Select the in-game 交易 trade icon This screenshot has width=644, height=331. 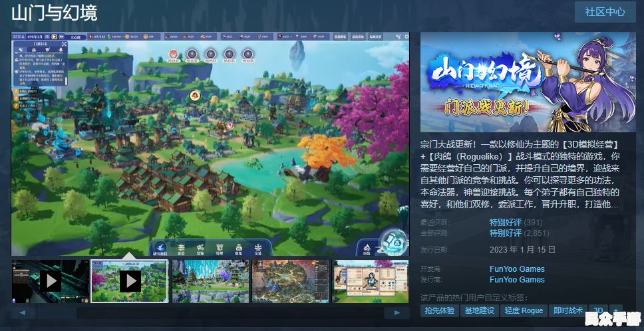pyautogui.click(x=258, y=249)
